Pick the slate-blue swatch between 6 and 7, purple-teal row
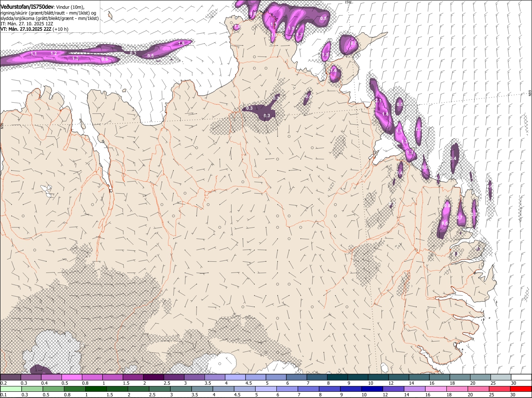 296,377
